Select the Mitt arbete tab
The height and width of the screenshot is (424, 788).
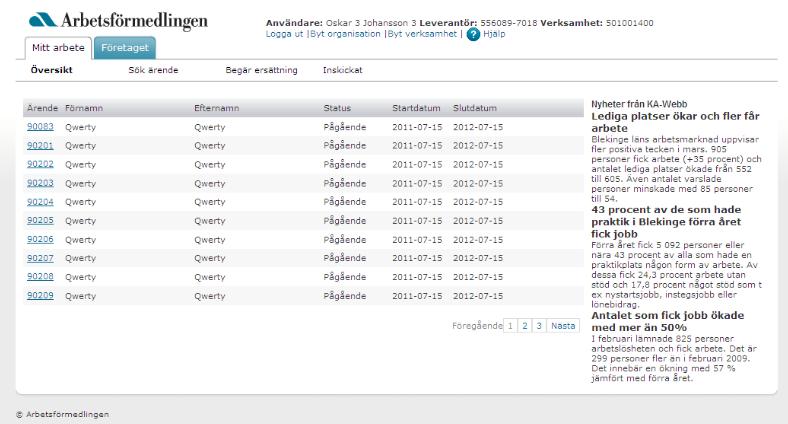coord(58,48)
